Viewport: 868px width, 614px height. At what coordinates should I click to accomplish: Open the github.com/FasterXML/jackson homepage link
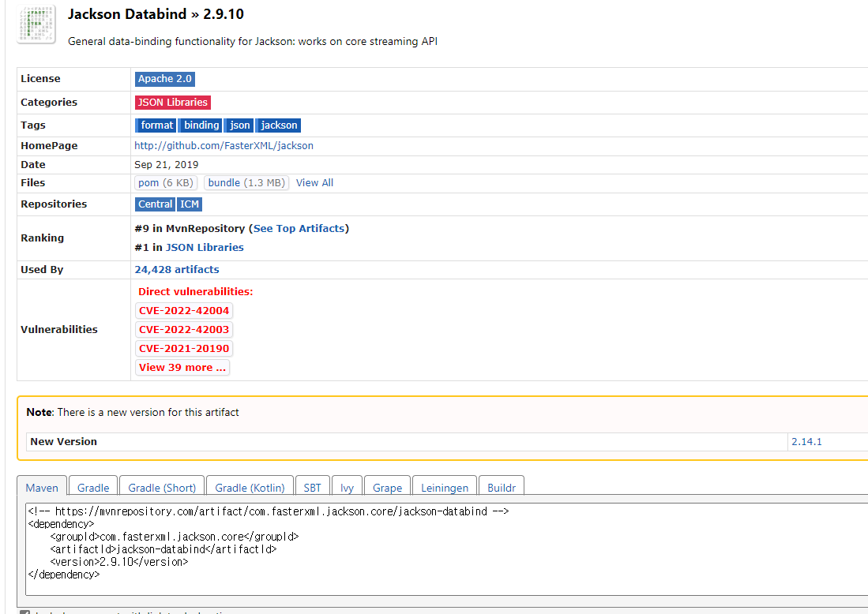pyautogui.click(x=224, y=146)
